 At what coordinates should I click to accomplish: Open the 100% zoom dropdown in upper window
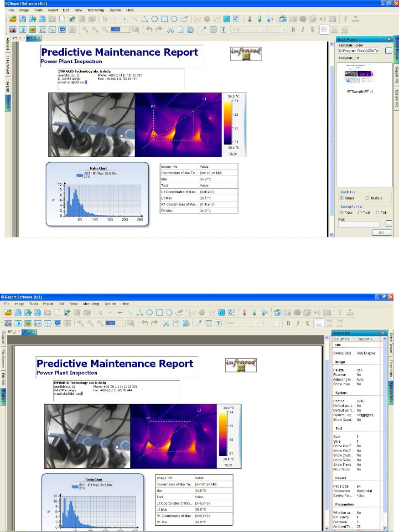pos(129,30)
